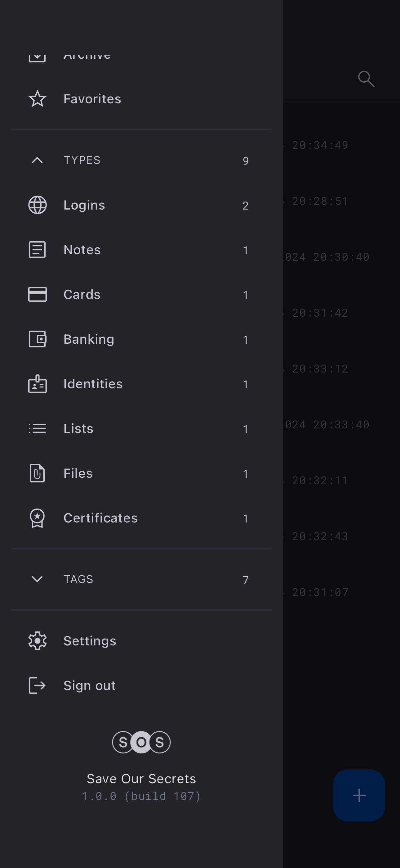Click the Files attachment icon
Image resolution: width=400 pixels, height=868 pixels.
38,473
